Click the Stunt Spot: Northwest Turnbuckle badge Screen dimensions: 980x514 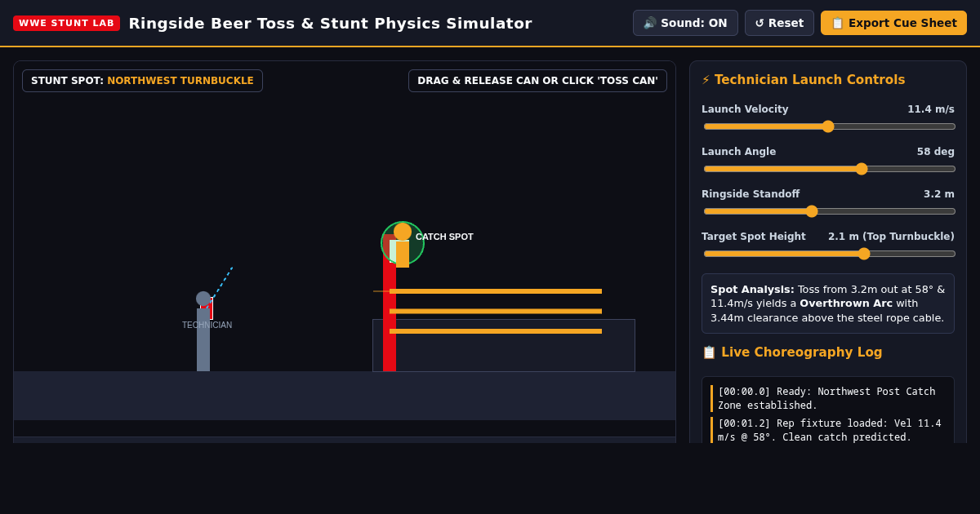coord(142,81)
